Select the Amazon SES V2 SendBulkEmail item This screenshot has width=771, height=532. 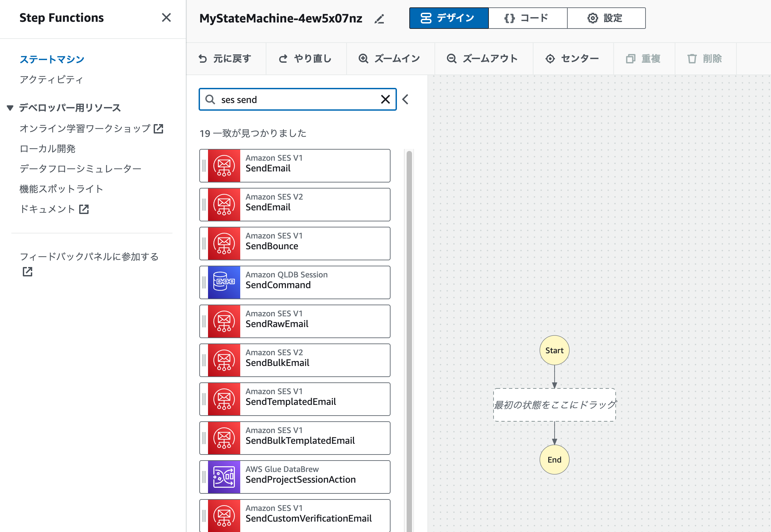coord(295,360)
